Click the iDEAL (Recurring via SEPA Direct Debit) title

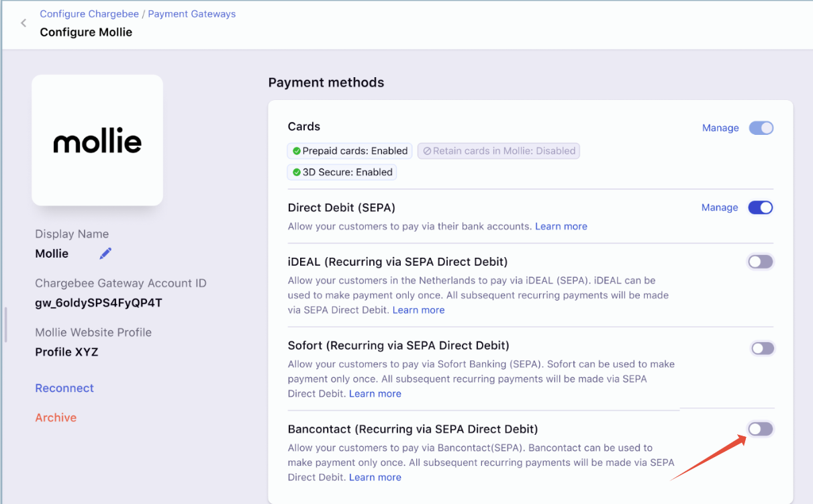(x=397, y=262)
